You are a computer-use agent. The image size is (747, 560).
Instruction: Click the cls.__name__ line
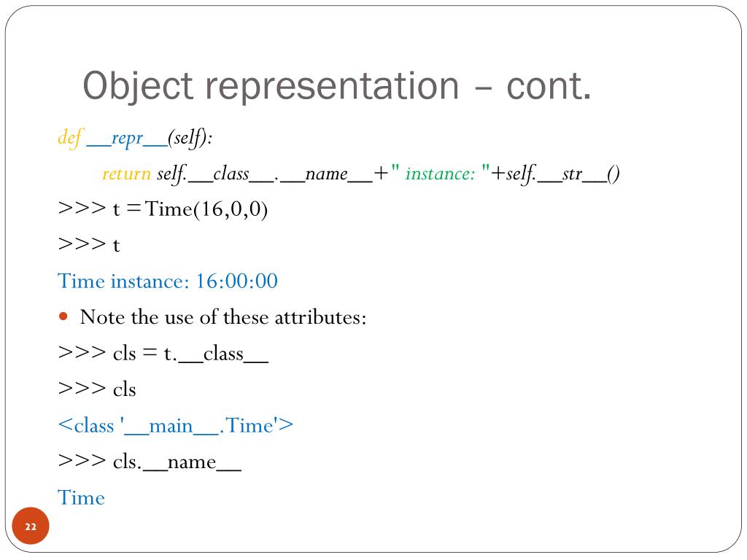(x=150, y=462)
